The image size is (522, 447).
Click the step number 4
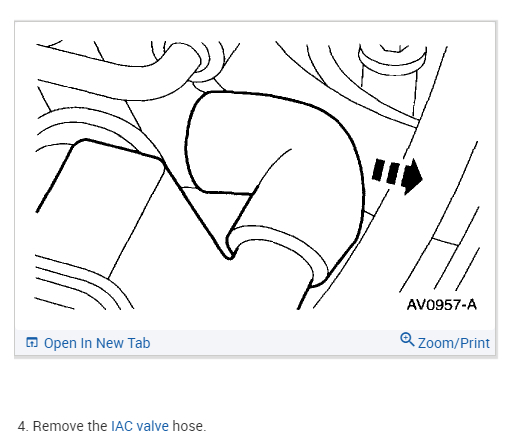coord(23,426)
